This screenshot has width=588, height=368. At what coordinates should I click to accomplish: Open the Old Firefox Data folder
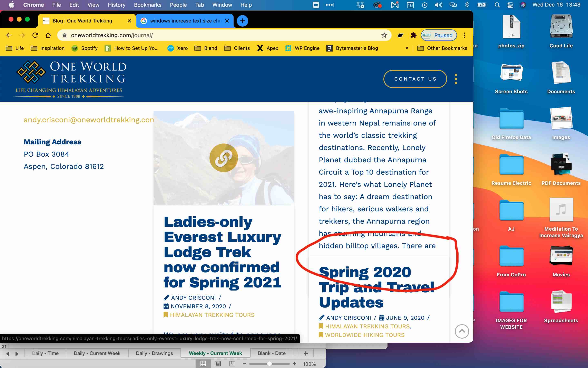[511, 124]
